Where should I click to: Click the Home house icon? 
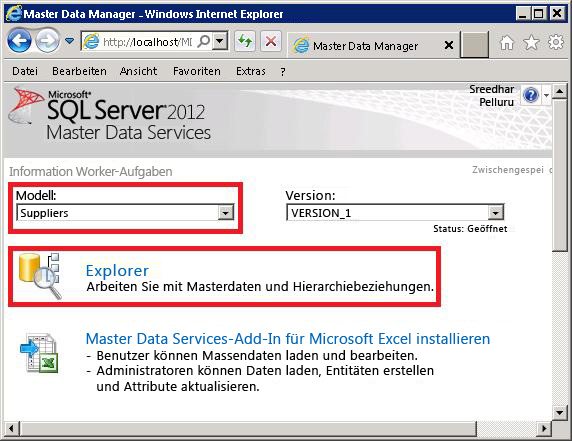(x=507, y=43)
